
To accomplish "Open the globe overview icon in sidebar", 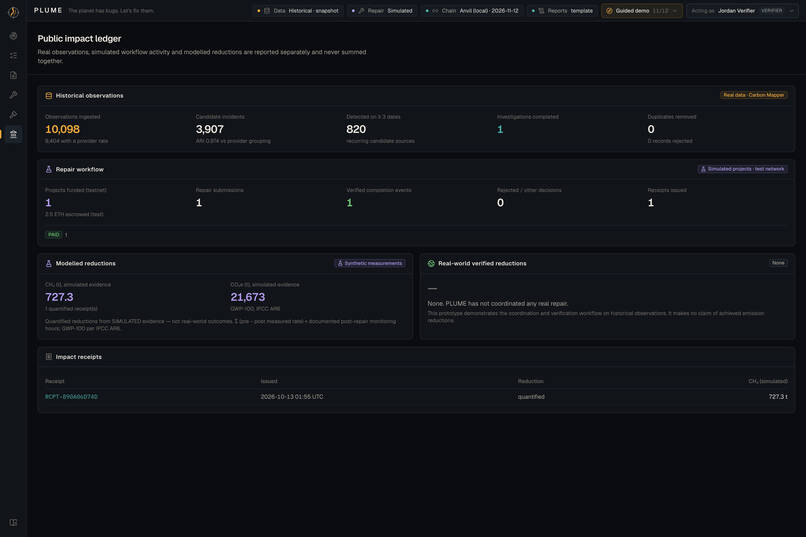I will (x=13, y=36).
